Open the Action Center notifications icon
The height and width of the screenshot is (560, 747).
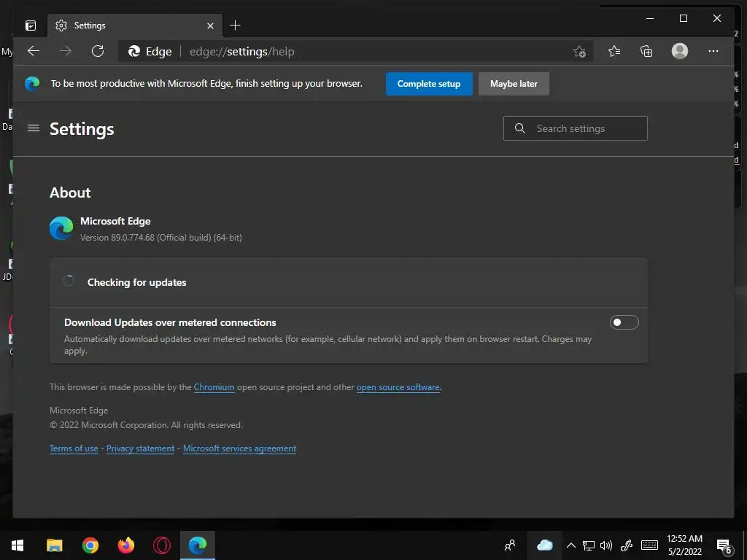click(724, 546)
